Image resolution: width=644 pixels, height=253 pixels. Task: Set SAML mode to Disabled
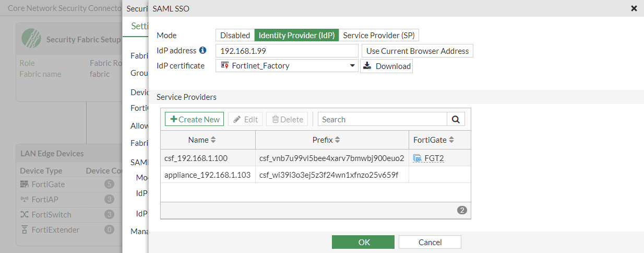(235, 36)
